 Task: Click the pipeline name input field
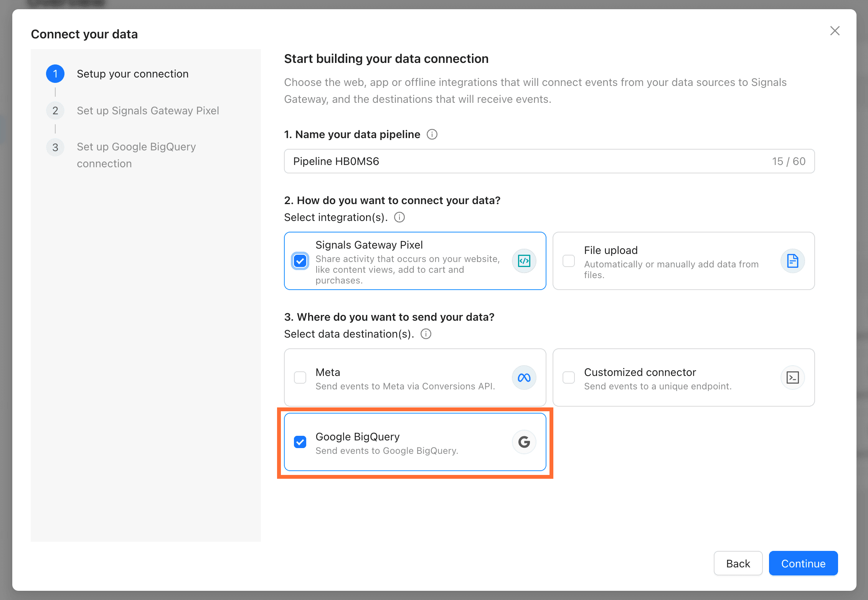click(549, 161)
